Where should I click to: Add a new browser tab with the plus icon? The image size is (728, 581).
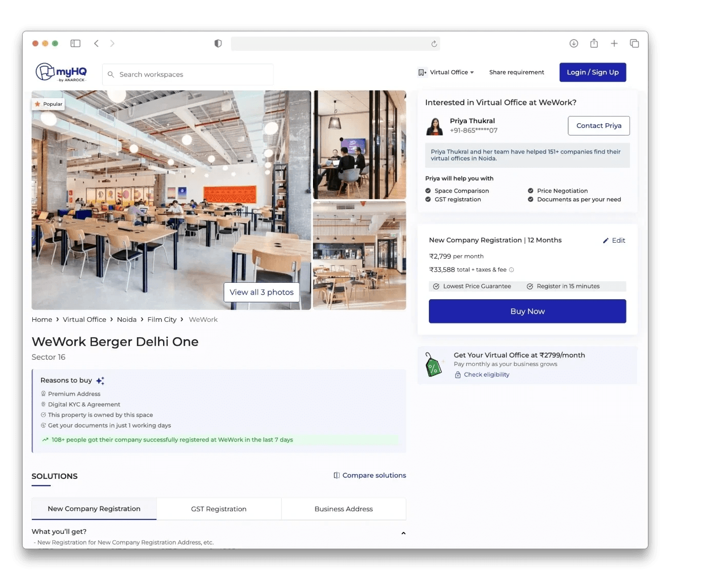point(614,44)
